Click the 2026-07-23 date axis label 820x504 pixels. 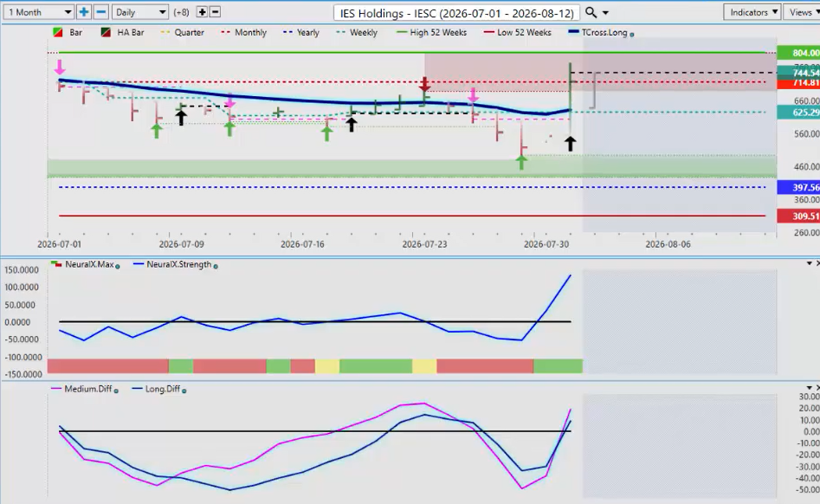click(x=424, y=244)
